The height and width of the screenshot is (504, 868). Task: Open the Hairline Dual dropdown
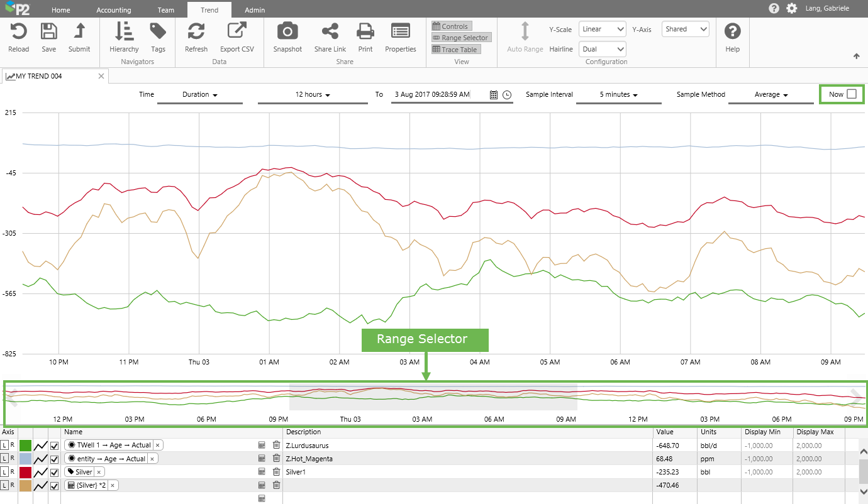point(602,49)
